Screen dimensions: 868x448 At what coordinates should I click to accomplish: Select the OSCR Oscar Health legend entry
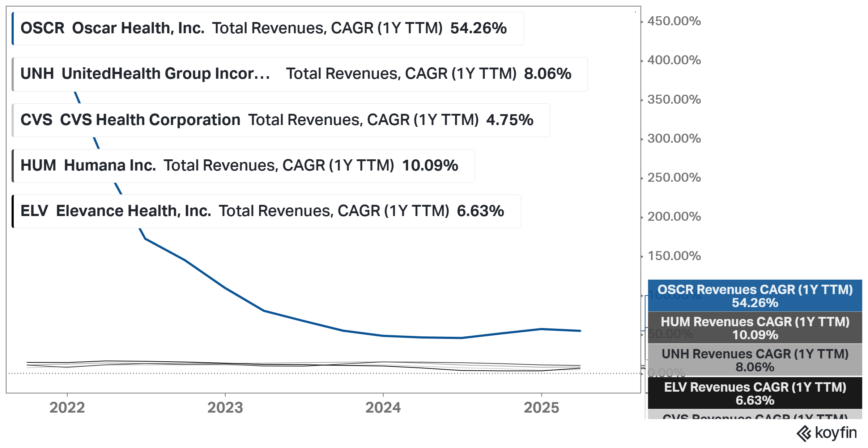click(268, 29)
